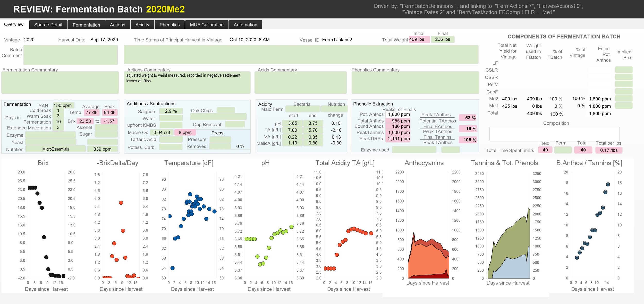Screen dimensions: 644x304
Task: Click the Press Pressure field
Action: tap(220, 140)
